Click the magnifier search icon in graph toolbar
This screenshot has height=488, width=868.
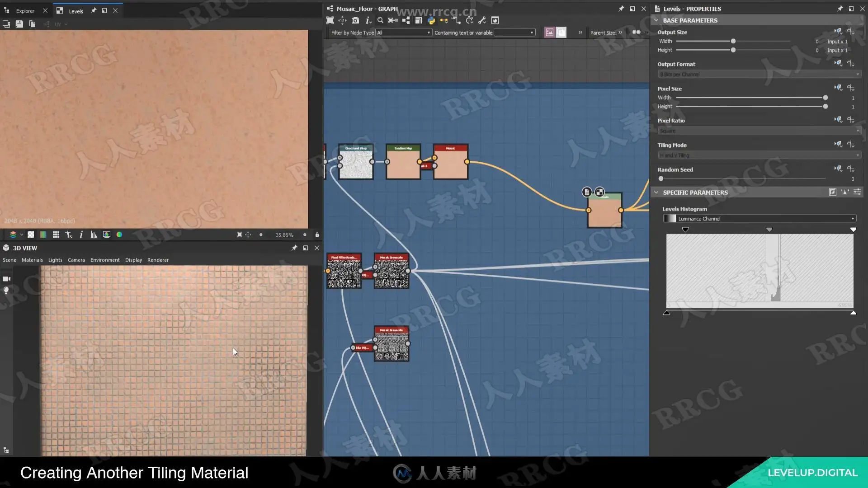pos(380,20)
